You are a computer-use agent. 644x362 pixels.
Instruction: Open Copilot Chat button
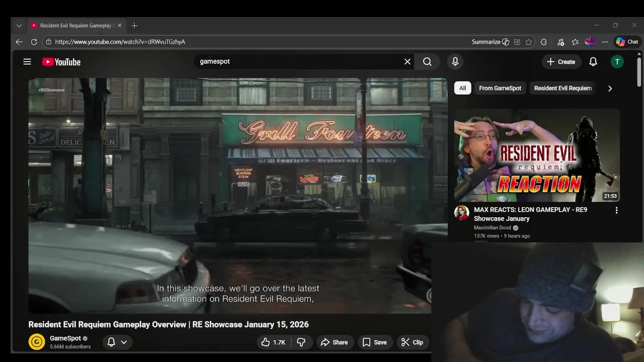627,42
